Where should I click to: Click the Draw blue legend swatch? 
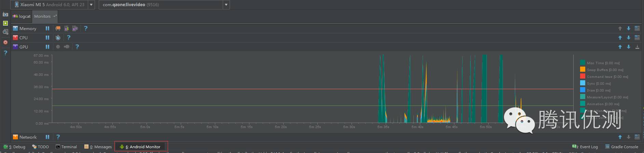point(583,90)
